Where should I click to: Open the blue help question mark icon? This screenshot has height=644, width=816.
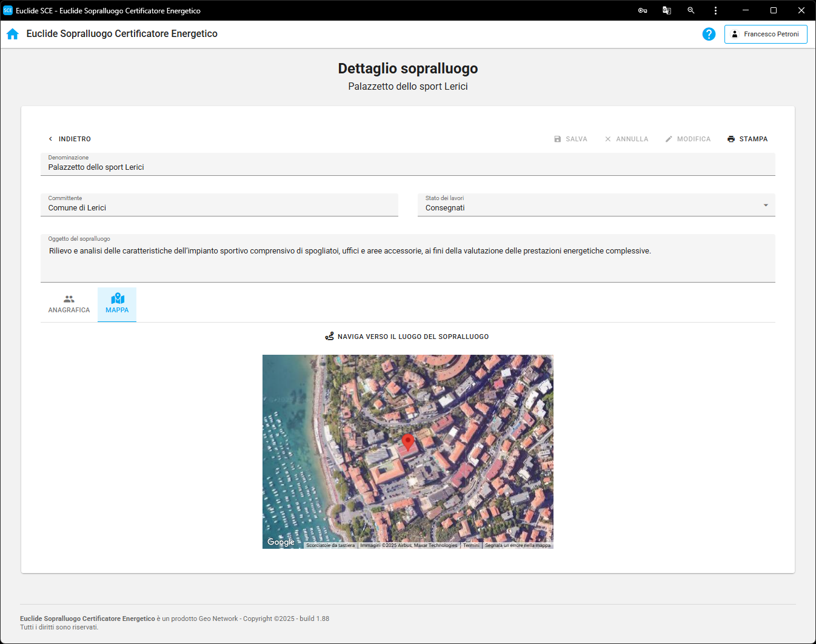pyautogui.click(x=709, y=34)
